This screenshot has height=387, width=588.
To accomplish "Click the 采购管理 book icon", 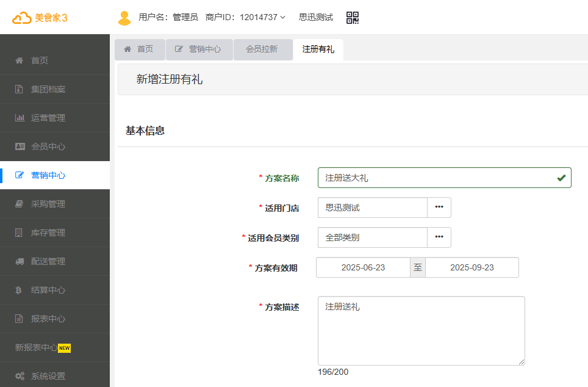I will click(x=19, y=204).
